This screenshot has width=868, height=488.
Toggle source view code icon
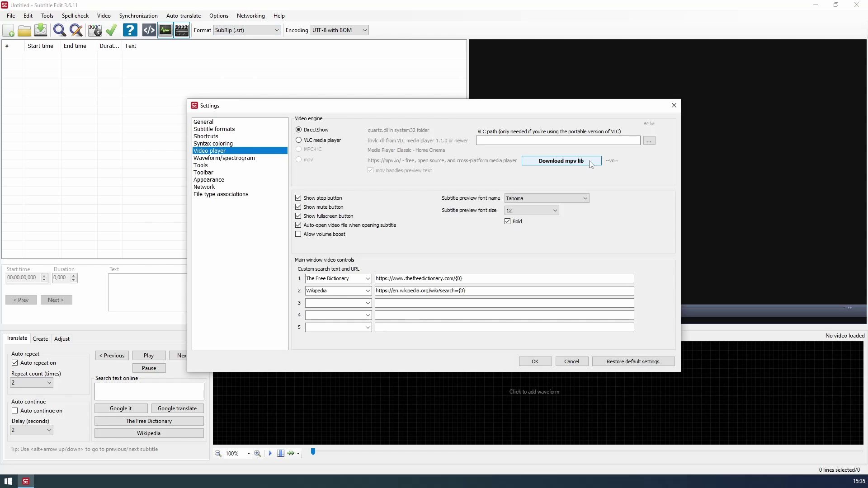(x=149, y=30)
